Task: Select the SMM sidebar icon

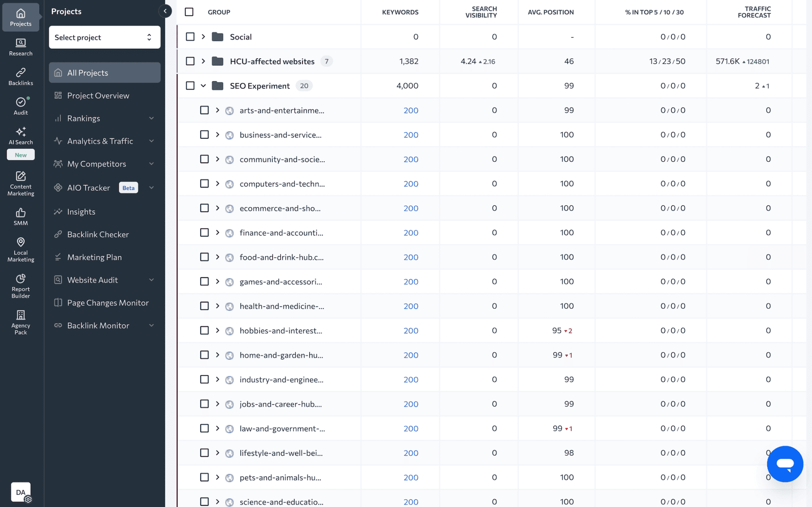Action: point(20,216)
